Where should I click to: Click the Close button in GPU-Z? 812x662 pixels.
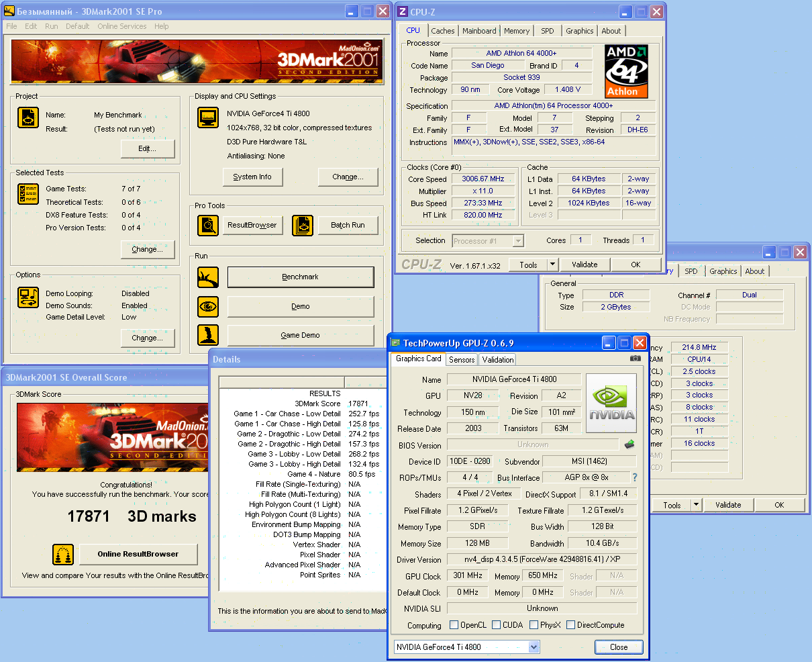pos(619,647)
